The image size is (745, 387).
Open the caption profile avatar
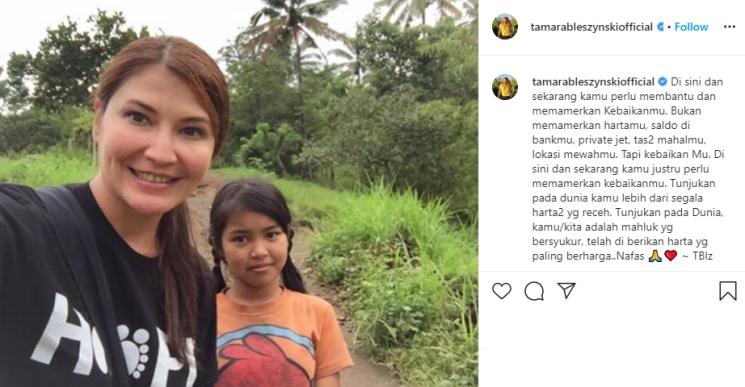tap(505, 87)
